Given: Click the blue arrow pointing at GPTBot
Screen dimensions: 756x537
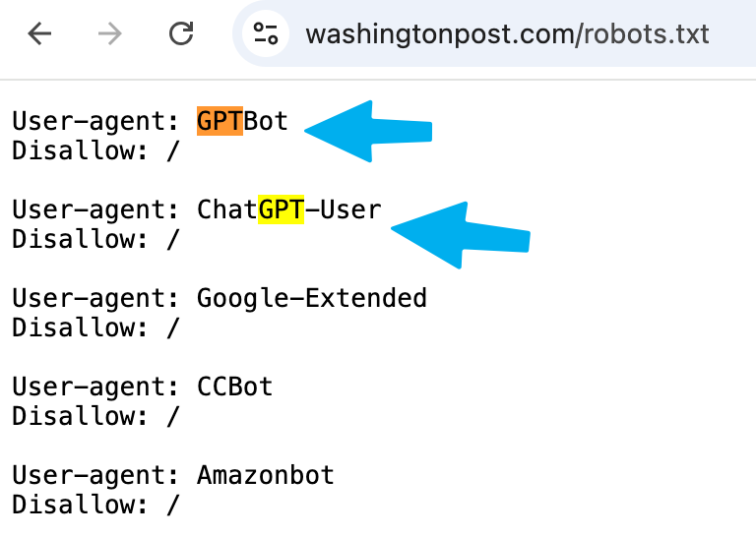Looking at the screenshot, I should tap(368, 132).
